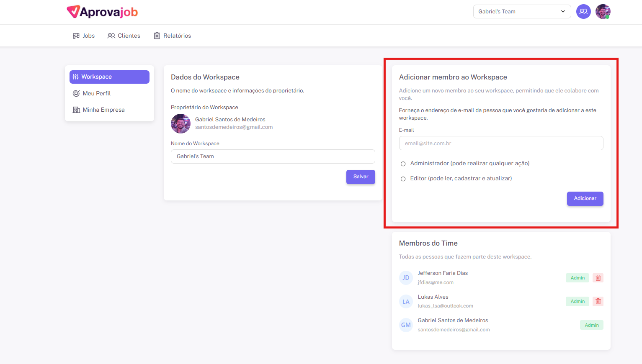Switch to the Meu Perfil tab
642x364 pixels.
click(x=96, y=93)
